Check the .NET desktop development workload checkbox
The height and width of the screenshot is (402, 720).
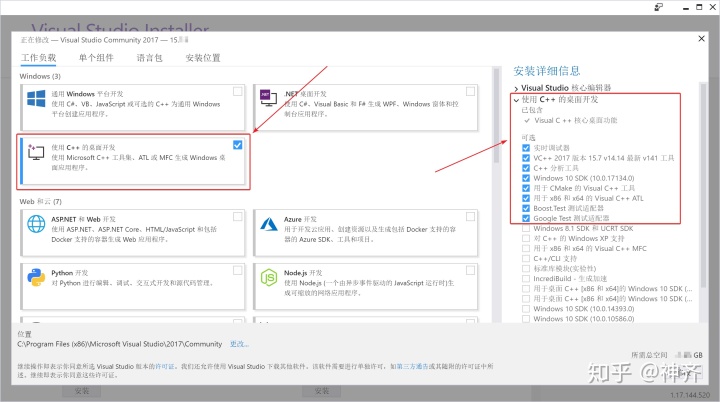point(470,91)
